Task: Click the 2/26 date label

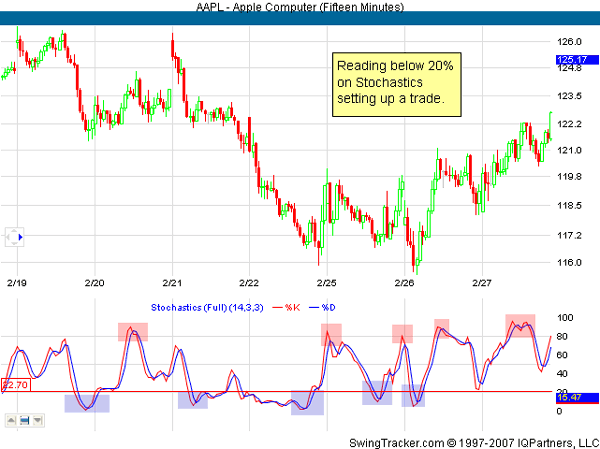Action: 404,283
